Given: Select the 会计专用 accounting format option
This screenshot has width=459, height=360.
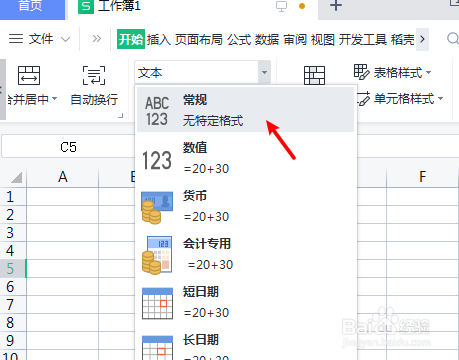Looking at the screenshot, I should (x=245, y=254).
